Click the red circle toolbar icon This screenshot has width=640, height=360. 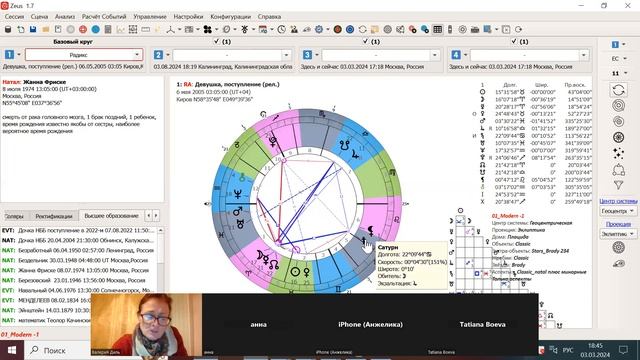[x=83, y=29]
